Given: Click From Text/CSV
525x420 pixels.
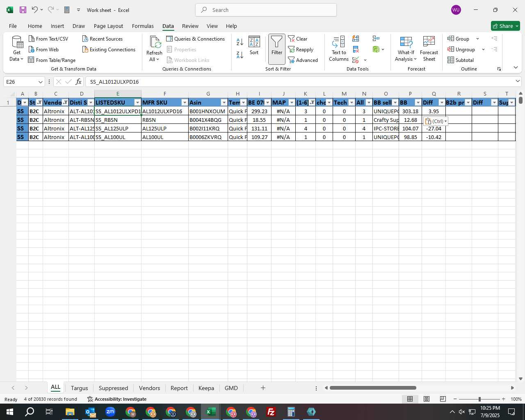Looking at the screenshot, I should [48, 39].
